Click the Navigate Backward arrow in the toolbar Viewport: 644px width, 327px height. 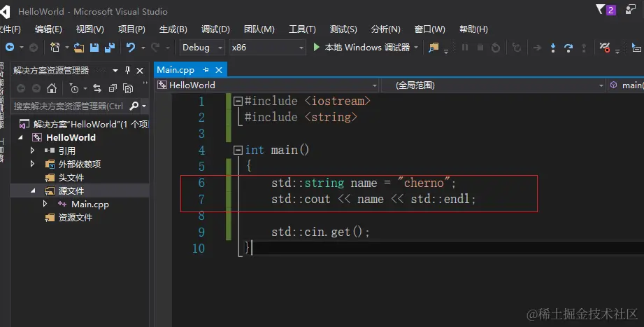click(10, 48)
